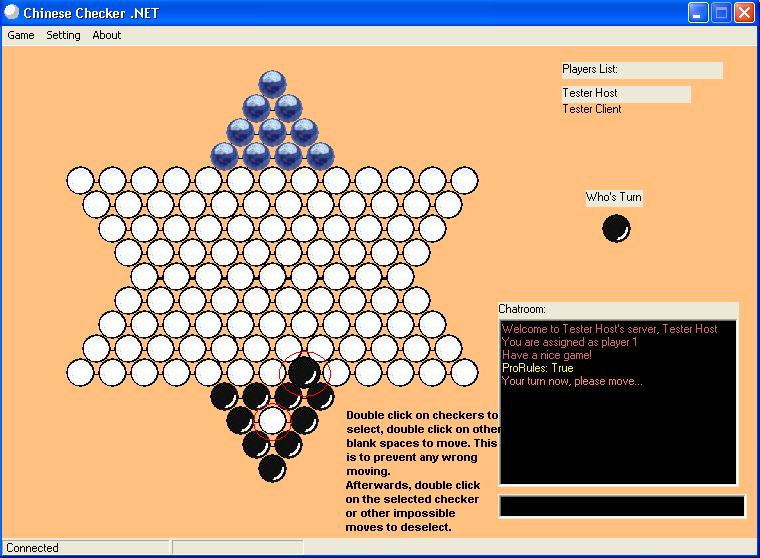Maximize the Chinese Checker .NET window

pyautogui.click(x=721, y=13)
